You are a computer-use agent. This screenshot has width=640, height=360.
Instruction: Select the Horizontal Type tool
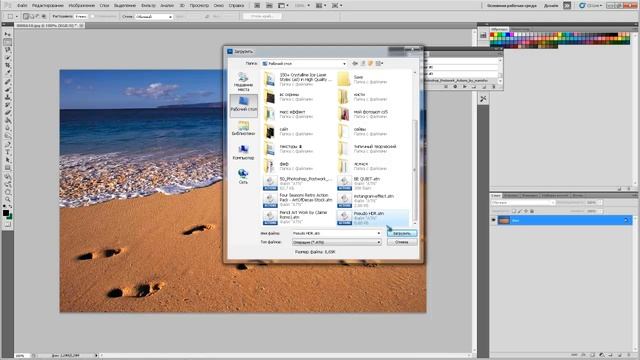[x=7, y=152]
